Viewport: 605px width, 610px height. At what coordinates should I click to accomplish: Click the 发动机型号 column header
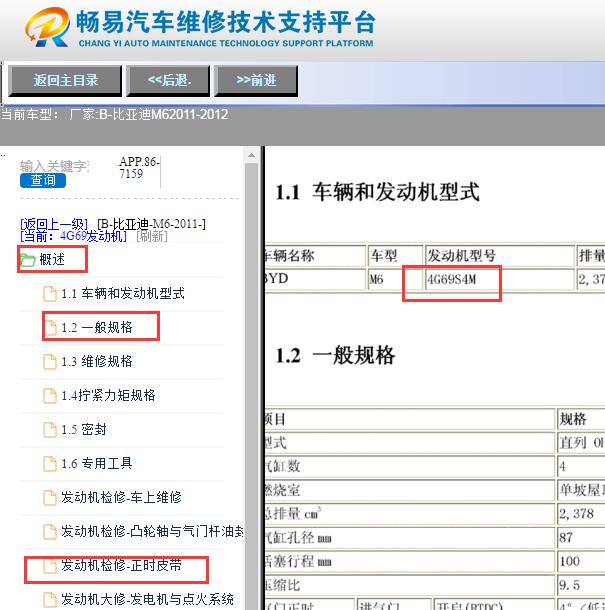pyautogui.click(x=500, y=256)
